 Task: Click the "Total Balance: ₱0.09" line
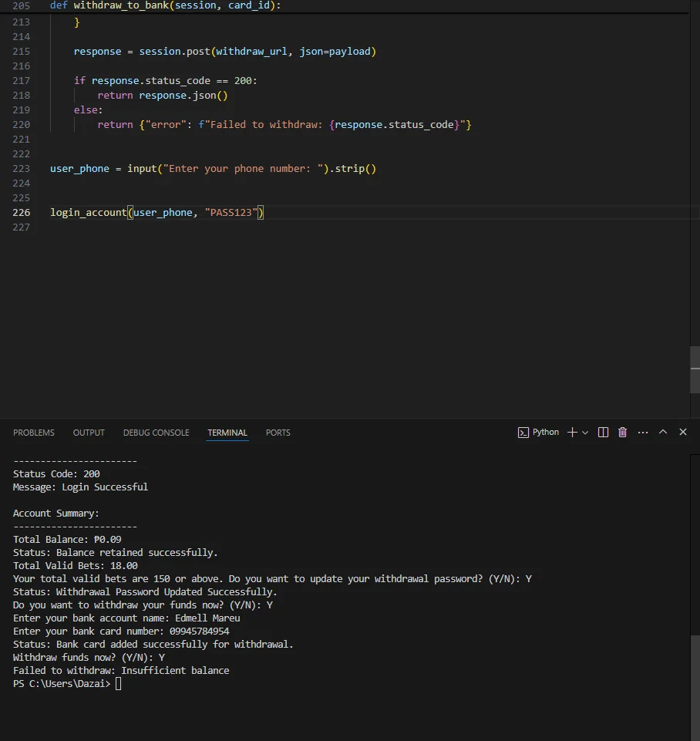pos(67,540)
